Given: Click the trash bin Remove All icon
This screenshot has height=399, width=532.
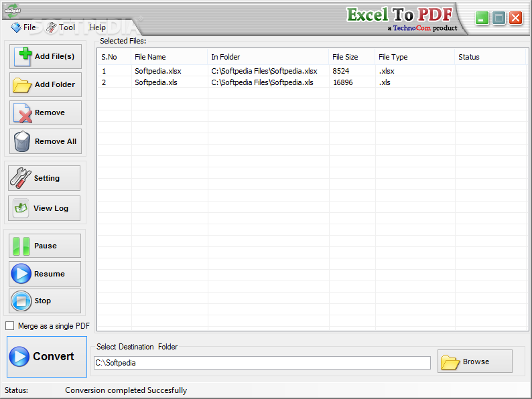Looking at the screenshot, I should click(x=22, y=141).
